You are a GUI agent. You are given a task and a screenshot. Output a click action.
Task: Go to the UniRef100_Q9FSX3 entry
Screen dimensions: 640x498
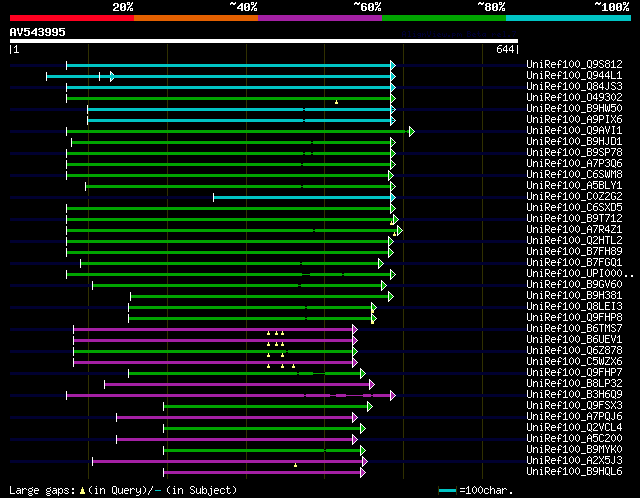point(574,406)
